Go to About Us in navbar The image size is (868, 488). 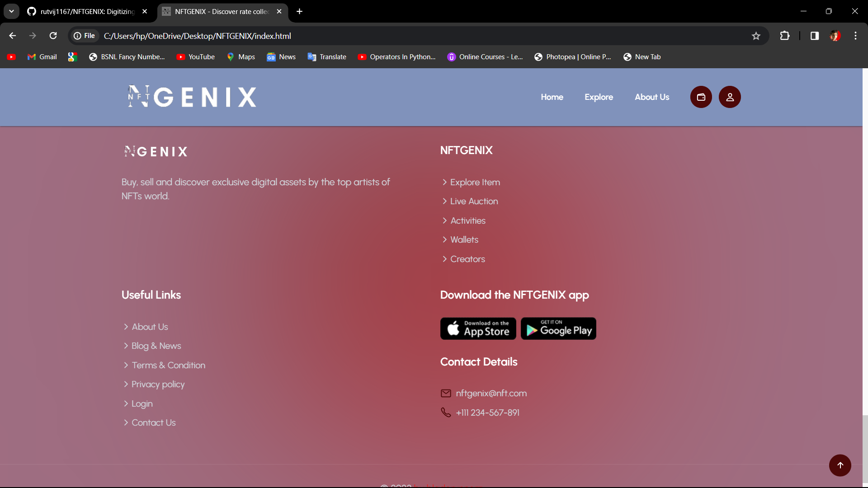pos(651,97)
